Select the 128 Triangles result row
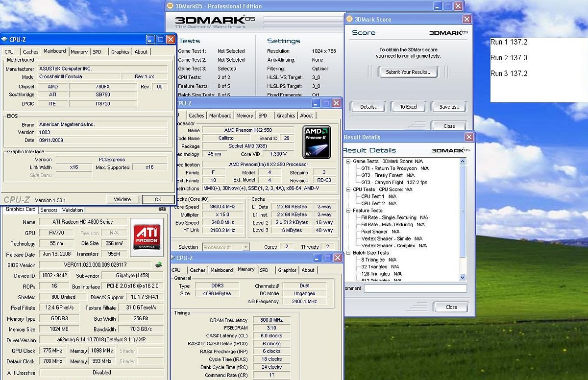This screenshot has height=380, width=588. [x=382, y=274]
